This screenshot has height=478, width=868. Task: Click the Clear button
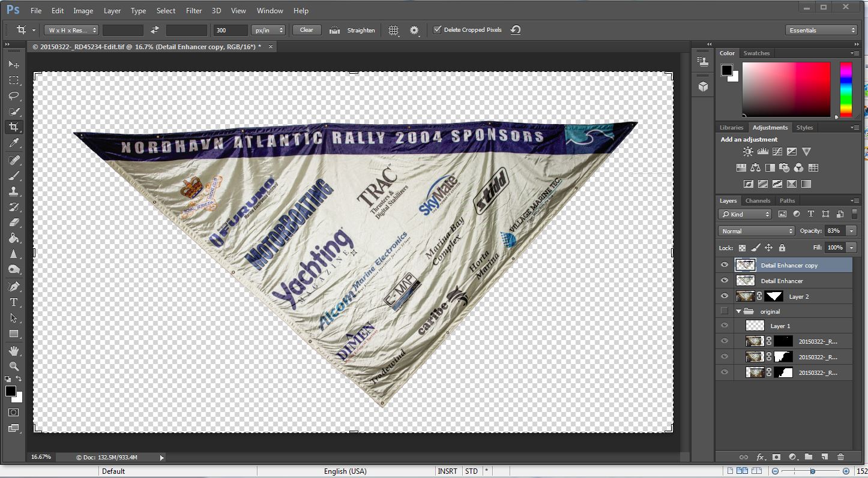(306, 30)
